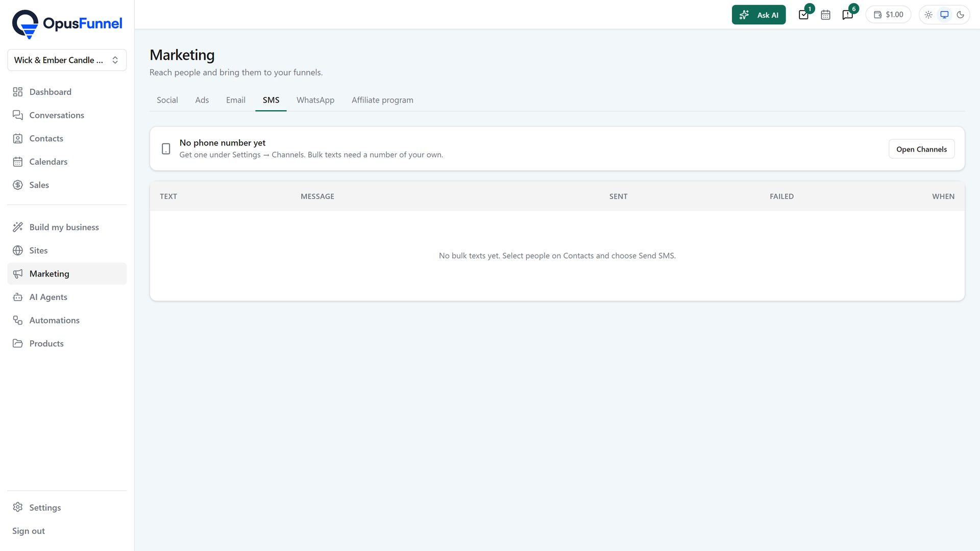The height and width of the screenshot is (551, 980).
Task: Open the Dashboard grid icon in sidebar
Action: 18,92
